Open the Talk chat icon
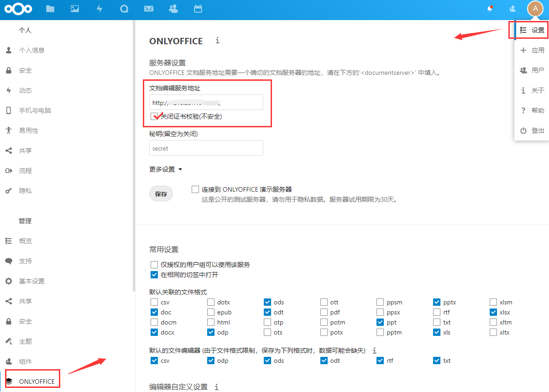Image resolution: width=549 pixels, height=392 pixels. click(x=124, y=9)
